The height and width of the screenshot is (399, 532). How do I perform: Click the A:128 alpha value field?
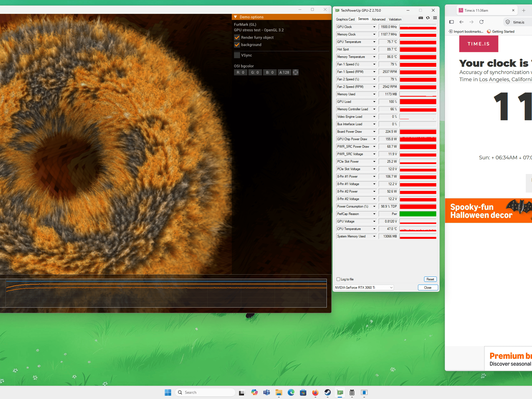click(284, 72)
